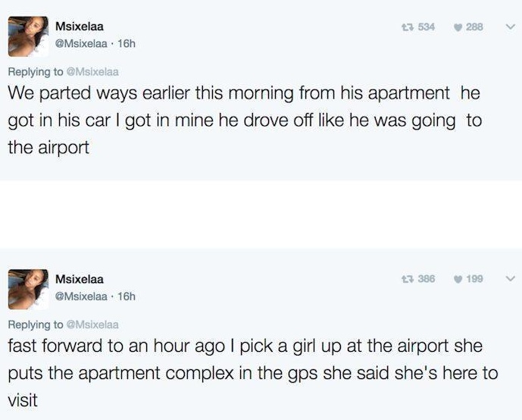Open the tweet text starting "We parted ways"
Image resolution: width=522 pixels, height=420 pixels.
pos(242,121)
